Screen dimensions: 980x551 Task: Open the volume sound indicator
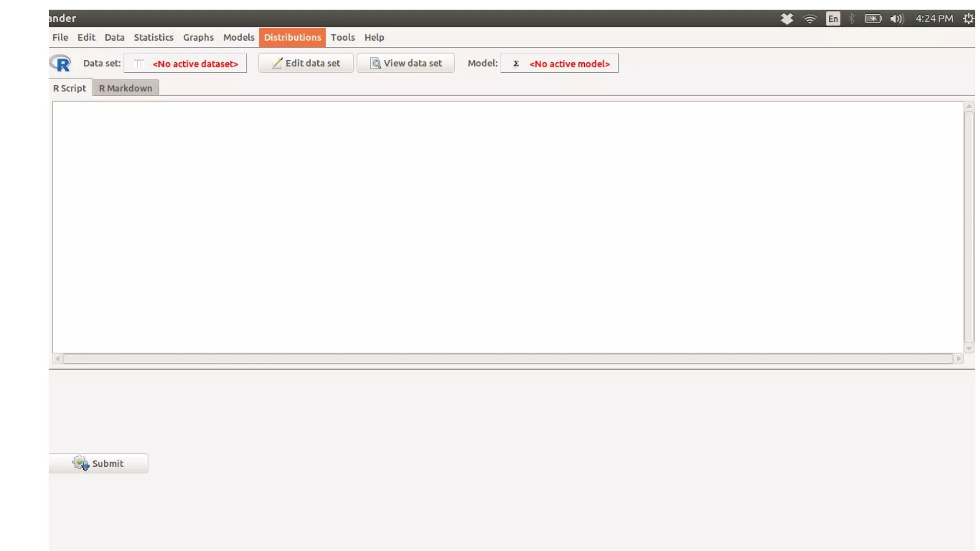896,19
